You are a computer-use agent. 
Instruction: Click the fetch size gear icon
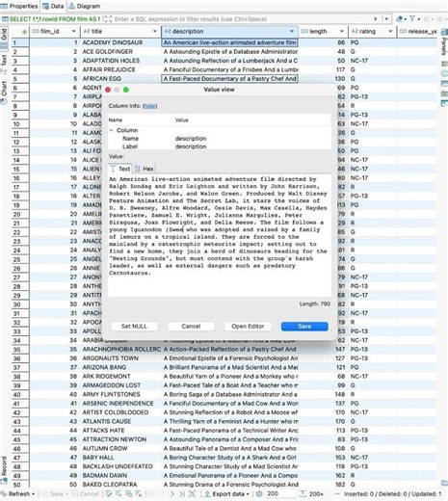click(259, 494)
